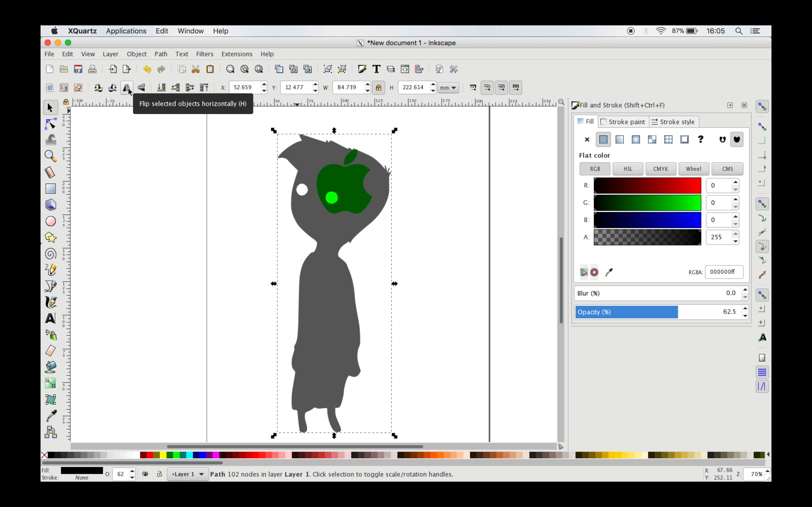Flip selected objects vertically
This screenshot has height=507, width=812.
point(141,88)
